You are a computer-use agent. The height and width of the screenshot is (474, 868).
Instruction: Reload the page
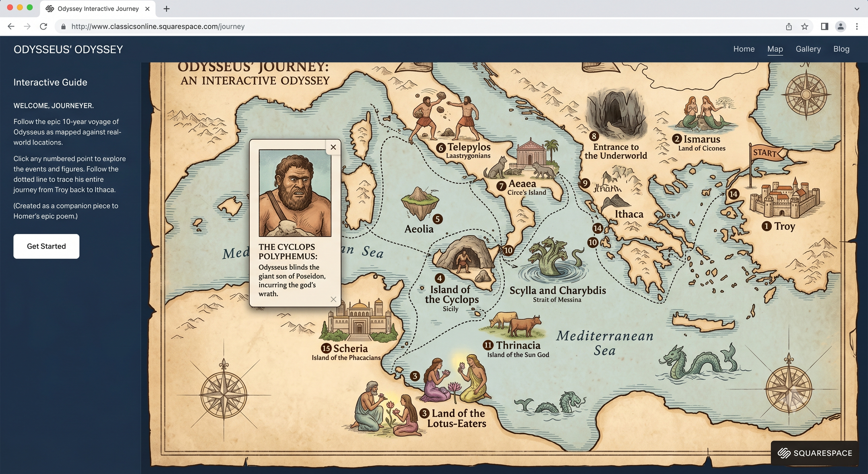(43, 26)
